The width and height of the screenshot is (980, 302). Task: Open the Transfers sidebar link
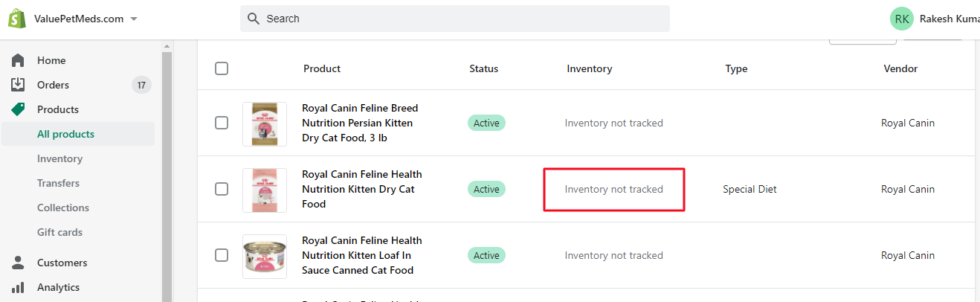point(58,183)
